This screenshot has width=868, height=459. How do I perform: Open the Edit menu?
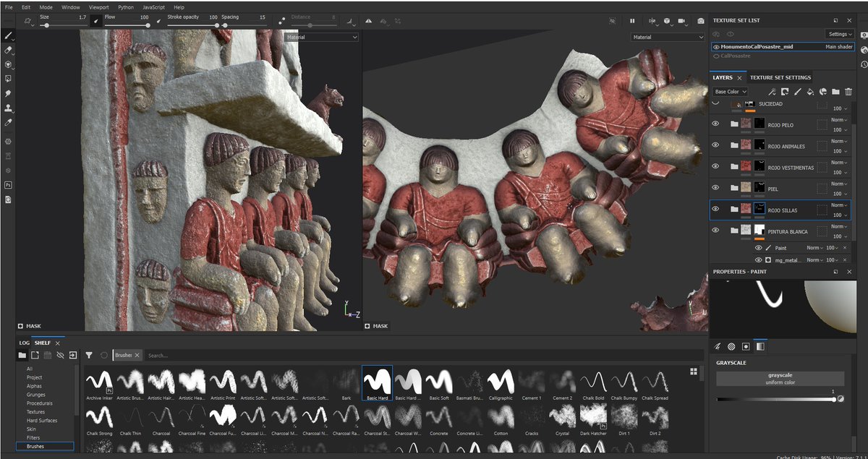pyautogui.click(x=26, y=7)
